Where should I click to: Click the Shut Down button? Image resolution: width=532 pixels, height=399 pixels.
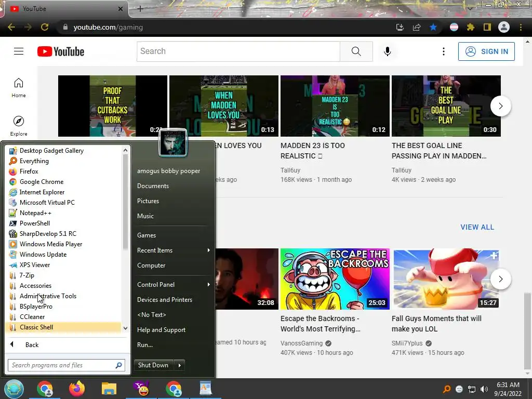[154, 365]
